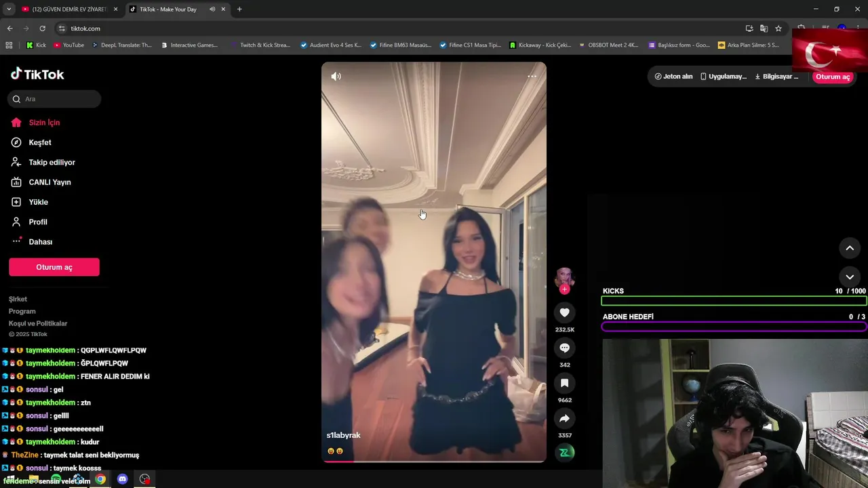Open s1labyrak username on video
This screenshot has height=488, width=868.
344,435
